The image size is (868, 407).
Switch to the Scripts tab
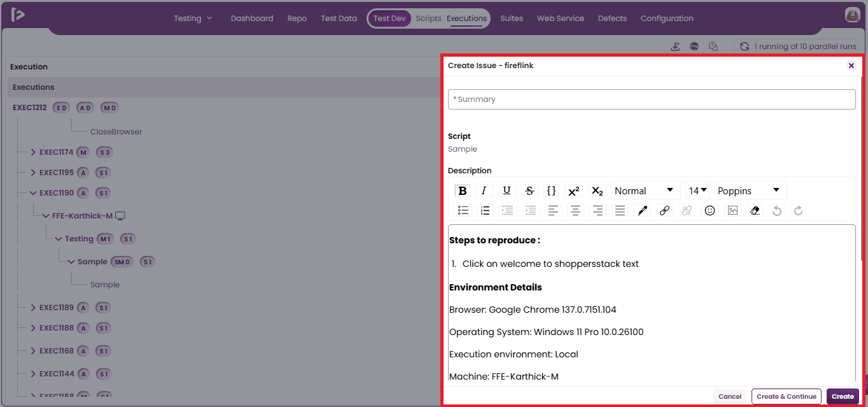[x=428, y=18]
